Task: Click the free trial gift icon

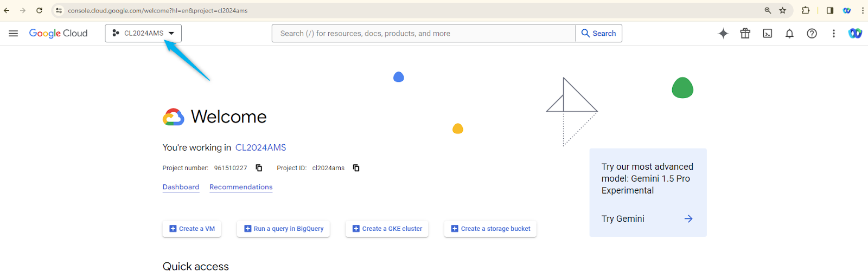Action: tap(745, 34)
